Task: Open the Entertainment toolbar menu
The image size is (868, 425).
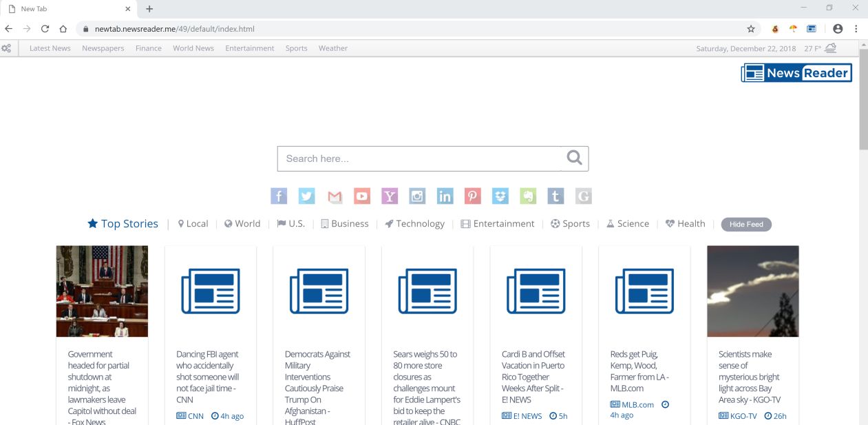Action: [x=250, y=48]
